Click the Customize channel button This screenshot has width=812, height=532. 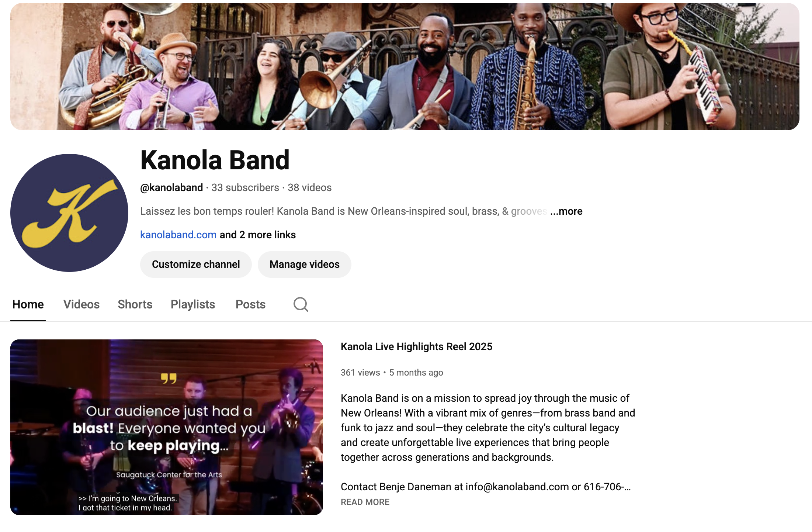click(196, 264)
